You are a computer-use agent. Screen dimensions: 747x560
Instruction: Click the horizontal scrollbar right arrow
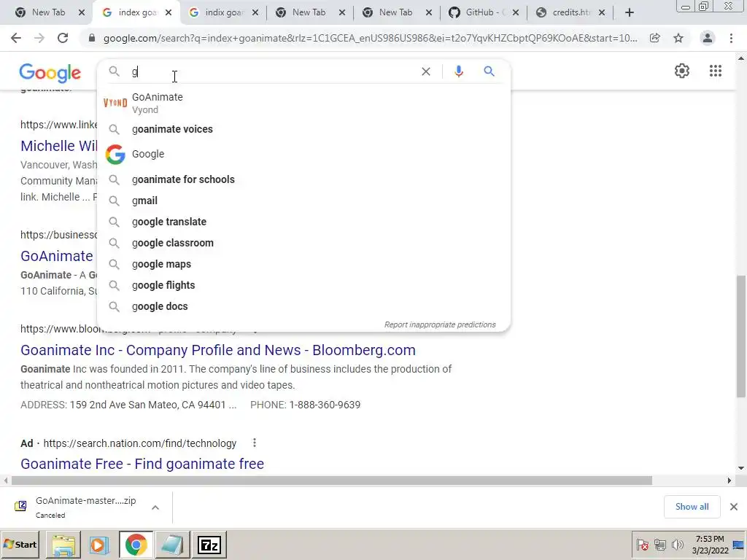pos(729,481)
